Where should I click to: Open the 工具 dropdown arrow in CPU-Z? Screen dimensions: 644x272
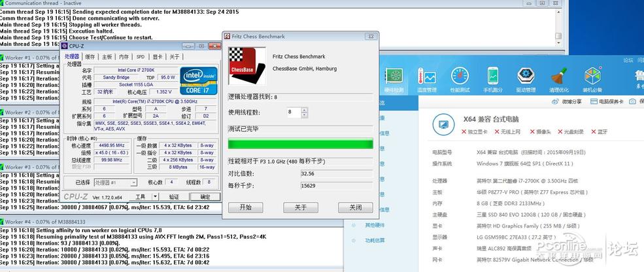pyautogui.click(x=155, y=197)
